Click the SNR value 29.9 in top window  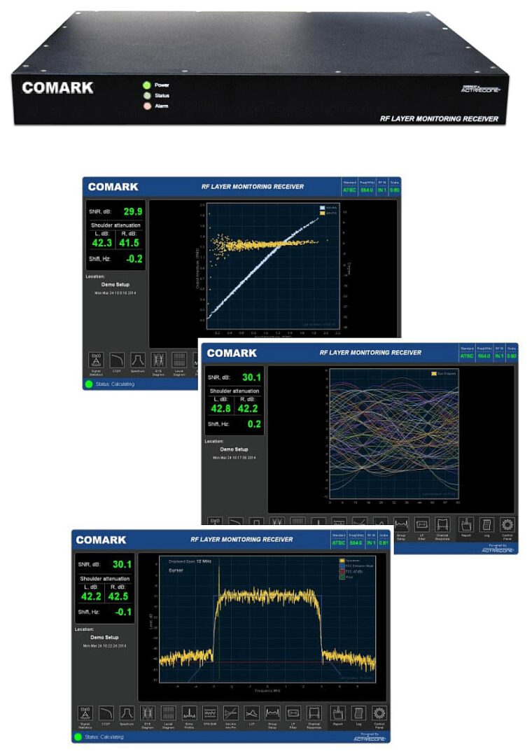132,211
